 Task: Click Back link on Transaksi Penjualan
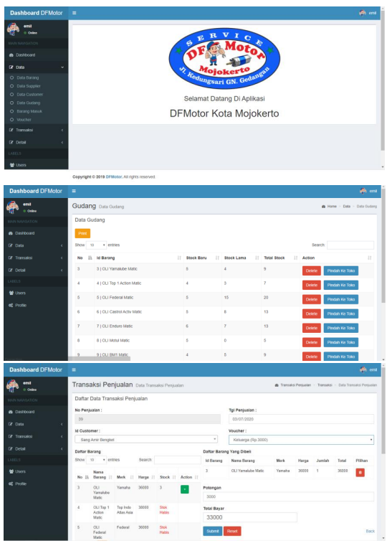[370, 531]
